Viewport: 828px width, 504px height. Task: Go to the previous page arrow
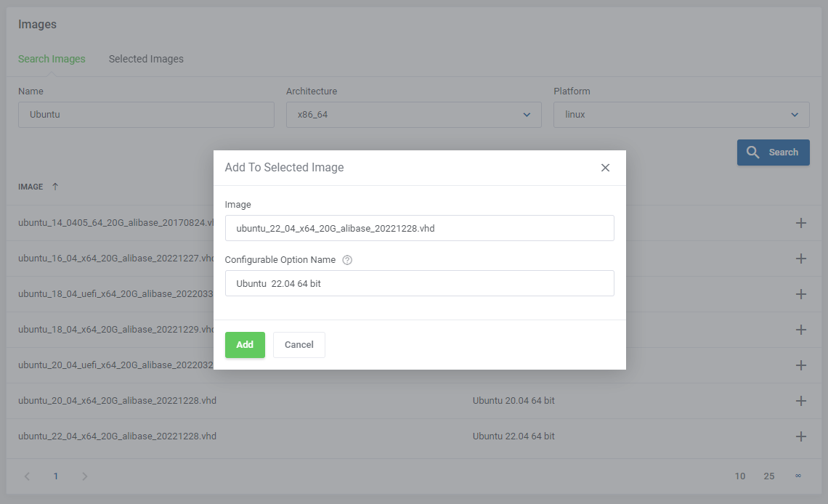coord(27,476)
